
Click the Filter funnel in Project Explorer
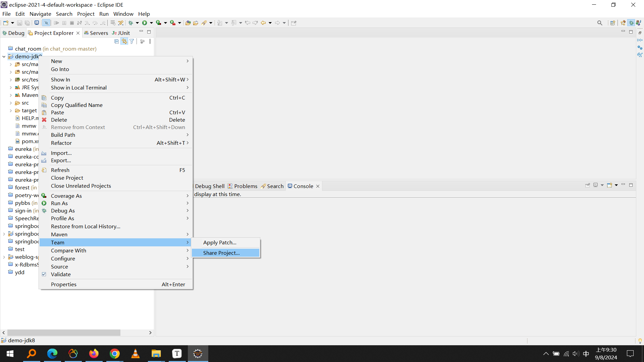(x=132, y=41)
